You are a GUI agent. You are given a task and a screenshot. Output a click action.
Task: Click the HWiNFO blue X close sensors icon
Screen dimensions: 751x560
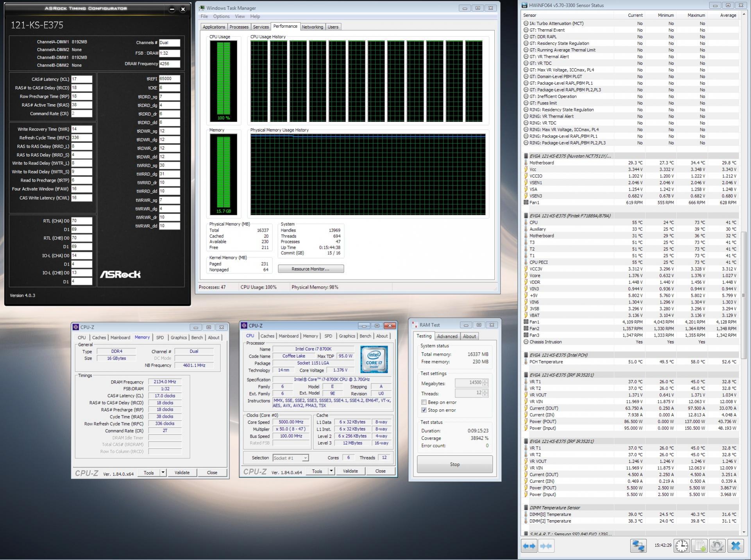[735, 546]
